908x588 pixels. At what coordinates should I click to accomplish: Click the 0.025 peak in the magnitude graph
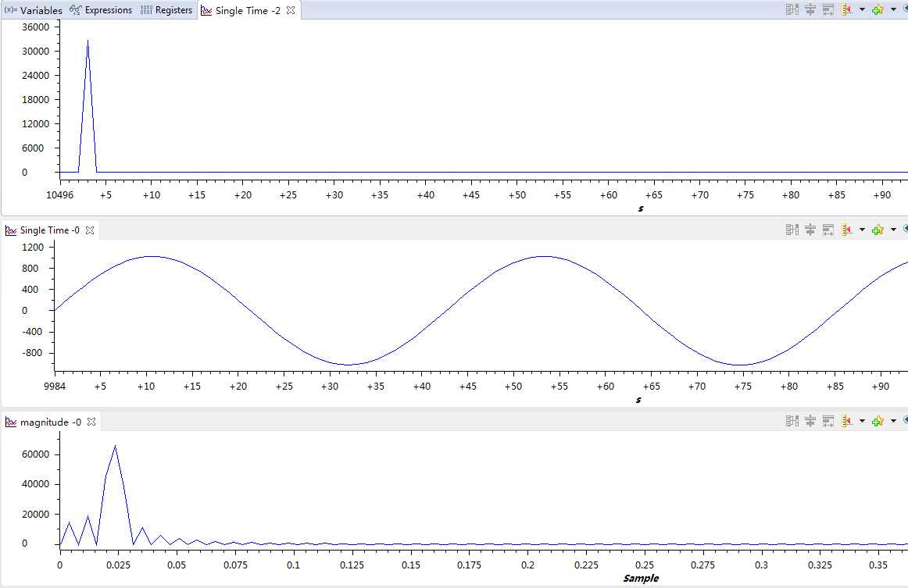(115, 446)
